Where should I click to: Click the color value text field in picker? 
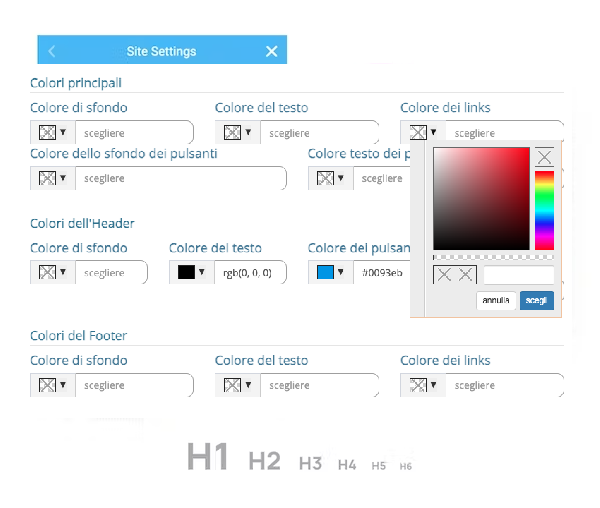[518, 275]
